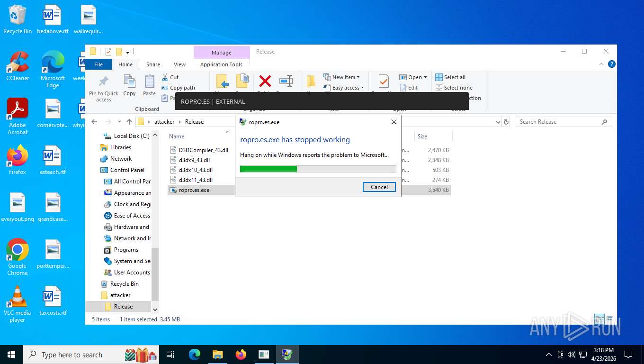Viewport: 644px width, 364px height.
Task: Click the red Delete X icon
Action: 265,81
